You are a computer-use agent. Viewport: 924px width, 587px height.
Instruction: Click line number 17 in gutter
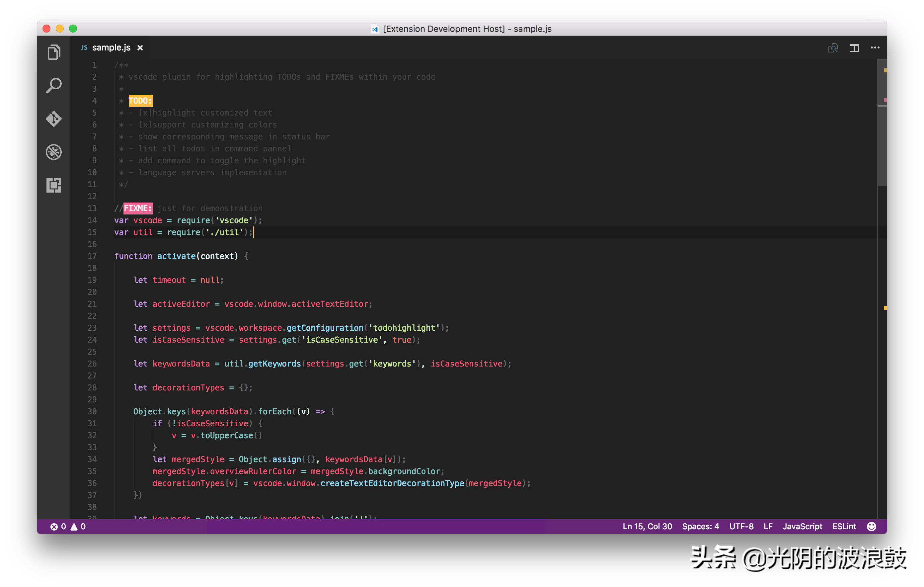click(92, 256)
